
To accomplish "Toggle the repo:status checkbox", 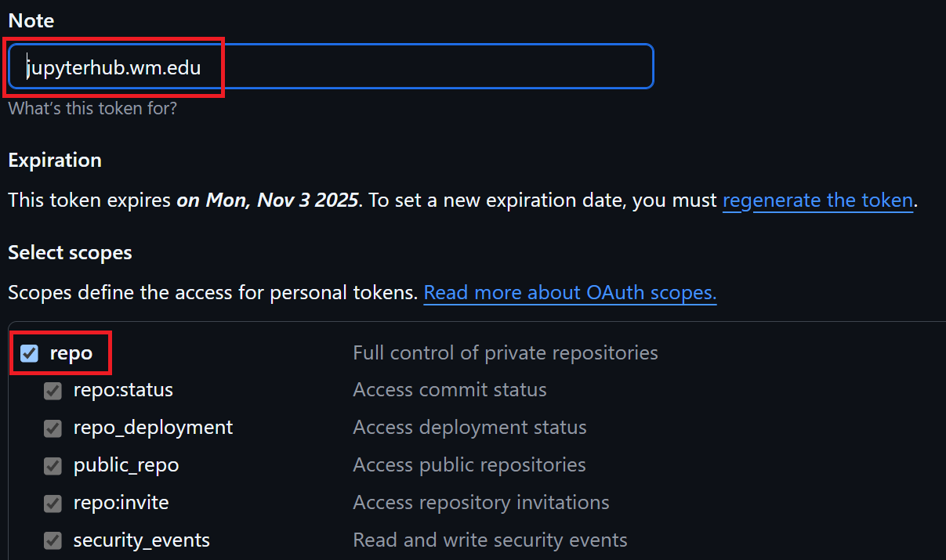I will pyautogui.click(x=53, y=391).
